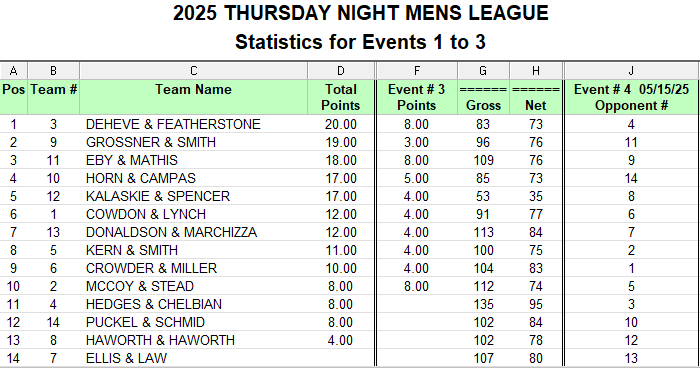700x368 pixels.
Task: Click total points 20.00 cell
Action: click(341, 124)
